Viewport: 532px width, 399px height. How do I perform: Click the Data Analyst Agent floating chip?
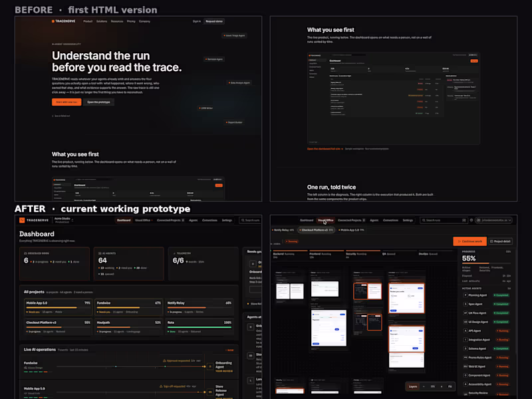pyautogui.click(x=239, y=82)
